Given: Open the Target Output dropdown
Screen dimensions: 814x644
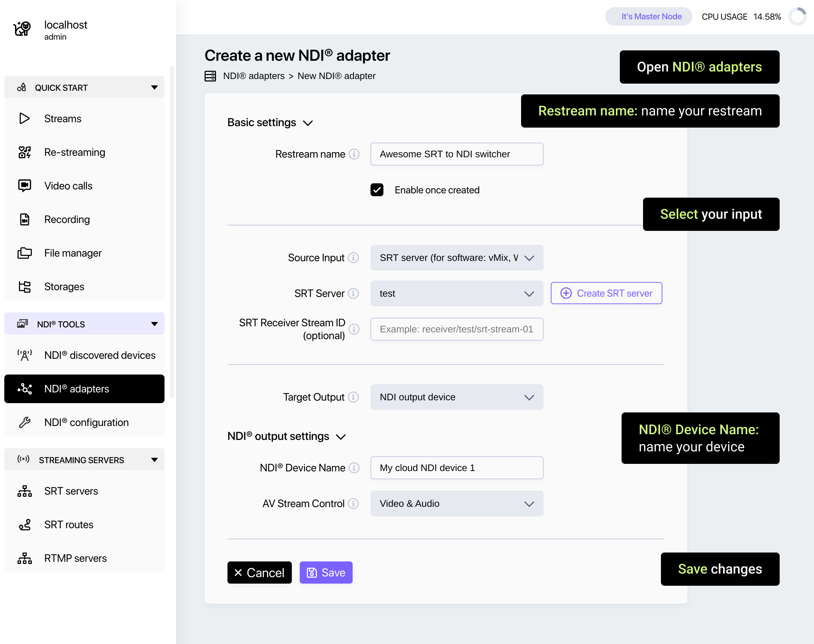Looking at the screenshot, I should (x=457, y=397).
